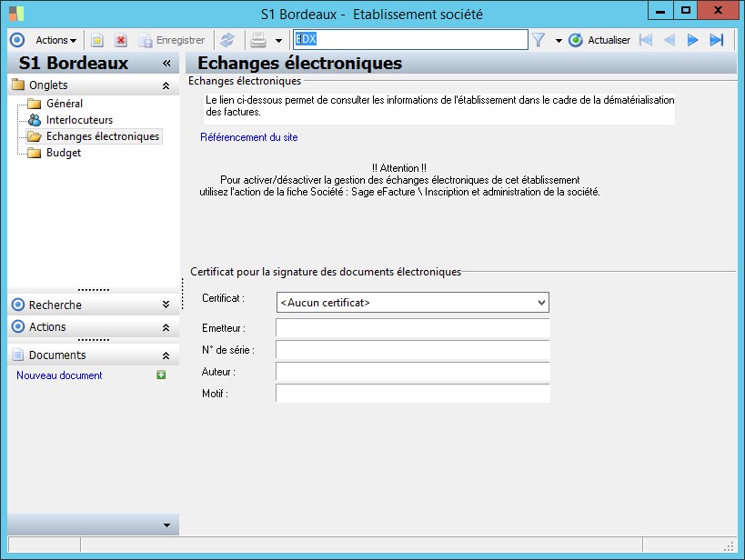Open the filter dropdown arrow
This screenshot has height=560, width=745.
point(559,41)
